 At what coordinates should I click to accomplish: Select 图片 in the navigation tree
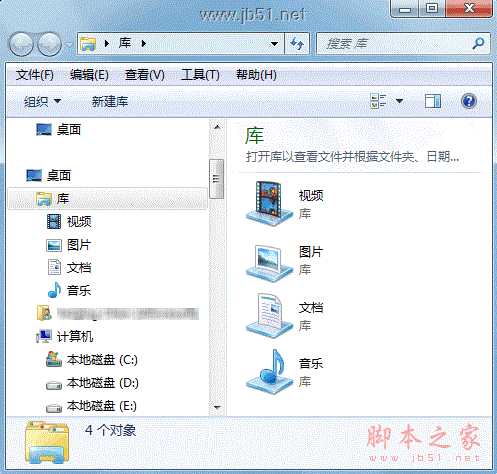(x=68, y=245)
